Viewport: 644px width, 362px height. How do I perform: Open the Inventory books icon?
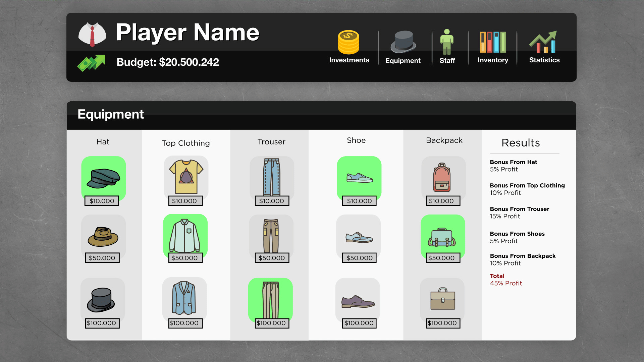point(493,42)
